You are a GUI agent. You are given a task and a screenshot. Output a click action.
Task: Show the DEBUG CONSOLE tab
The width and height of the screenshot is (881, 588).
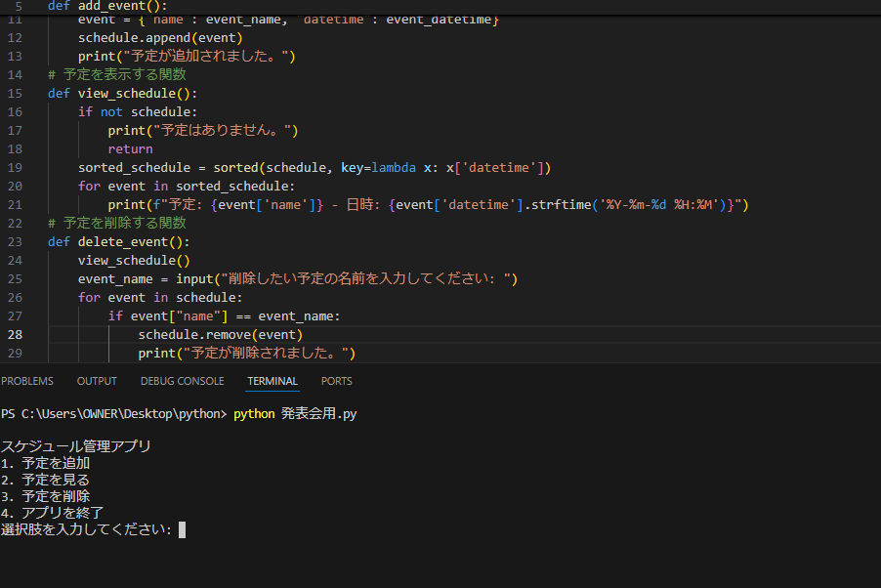(x=182, y=381)
